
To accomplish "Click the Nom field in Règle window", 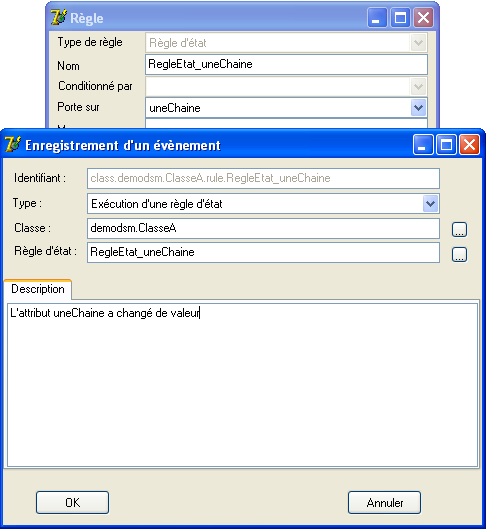I will pos(286,64).
